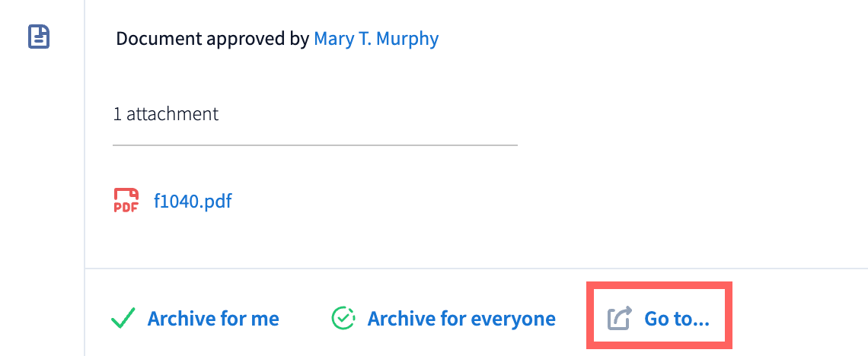Click the dashed circle check icon
The width and height of the screenshot is (868, 356).
tap(343, 318)
